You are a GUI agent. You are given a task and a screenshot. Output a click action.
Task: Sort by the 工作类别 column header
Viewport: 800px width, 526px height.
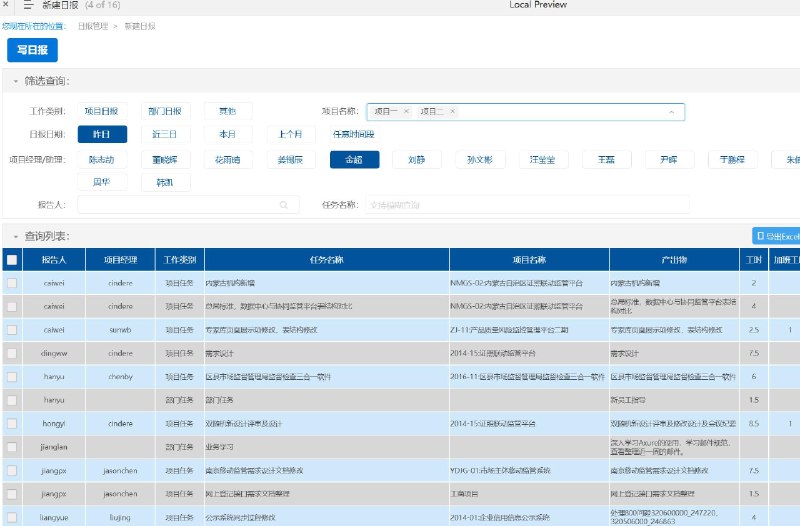(180, 260)
